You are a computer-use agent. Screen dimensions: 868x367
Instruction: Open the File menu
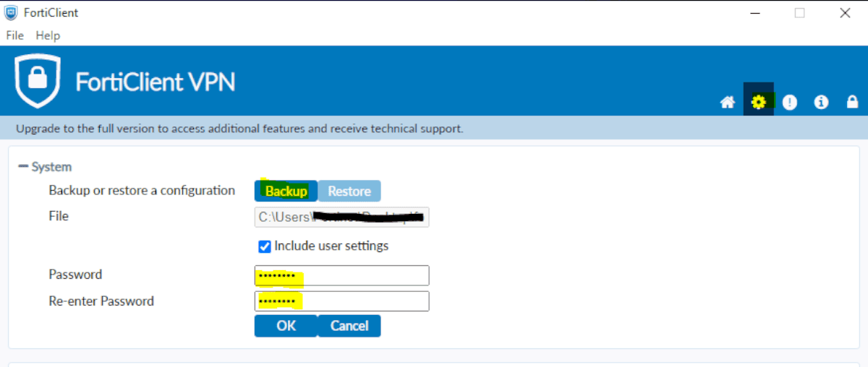14,35
